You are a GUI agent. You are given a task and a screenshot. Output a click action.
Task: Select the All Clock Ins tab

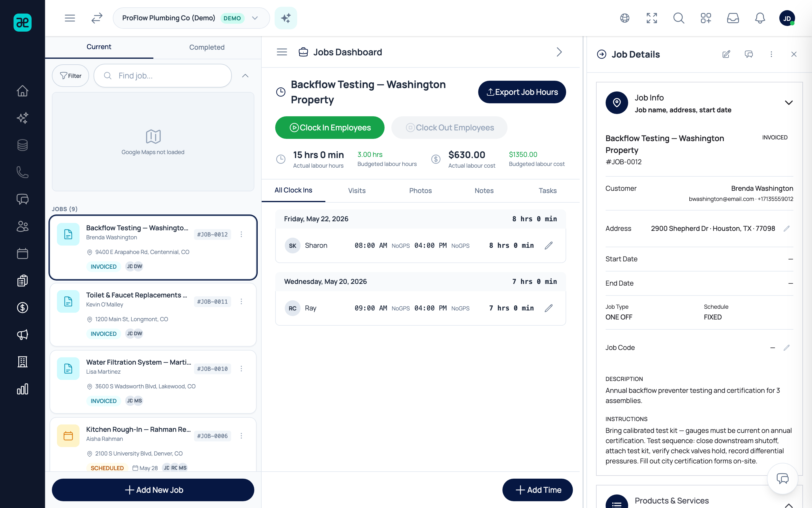293,190
